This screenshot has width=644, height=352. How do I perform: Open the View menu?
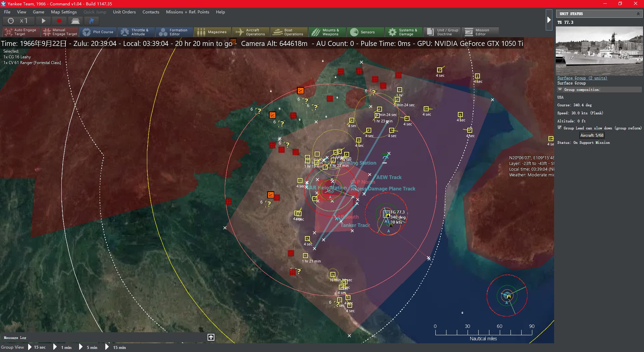(21, 12)
